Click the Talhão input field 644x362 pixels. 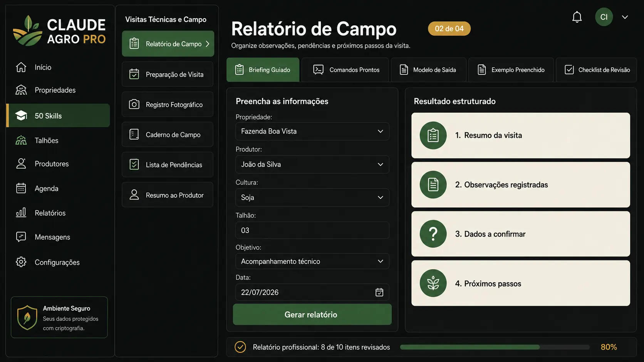[312, 230]
